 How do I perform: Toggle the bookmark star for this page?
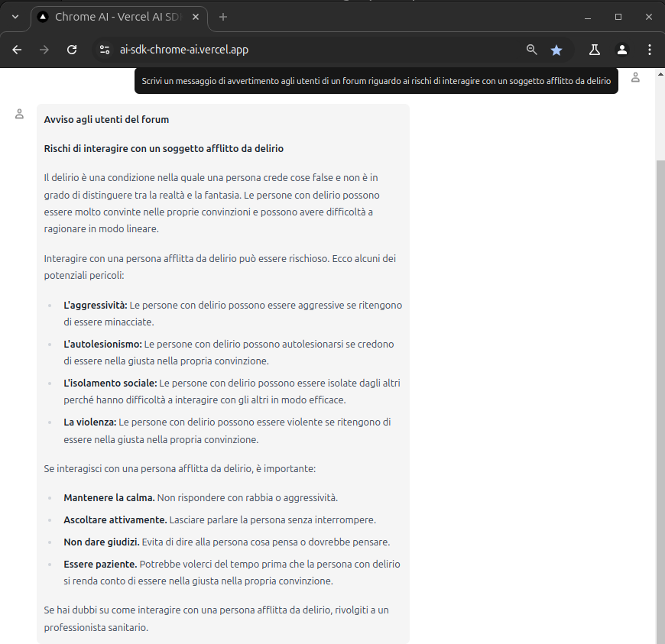pyautogui.click(x=556, y=50)
